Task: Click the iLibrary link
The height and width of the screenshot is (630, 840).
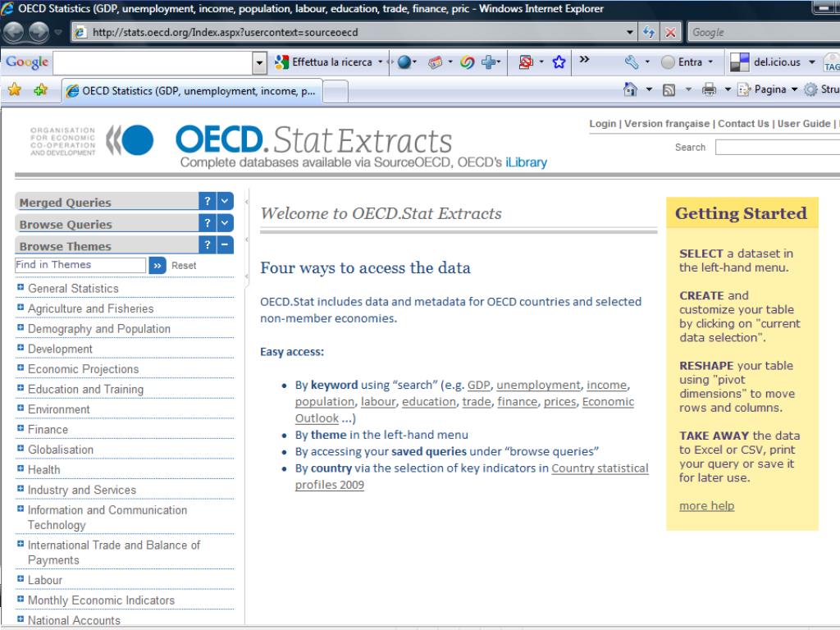Action: (526, 162)
